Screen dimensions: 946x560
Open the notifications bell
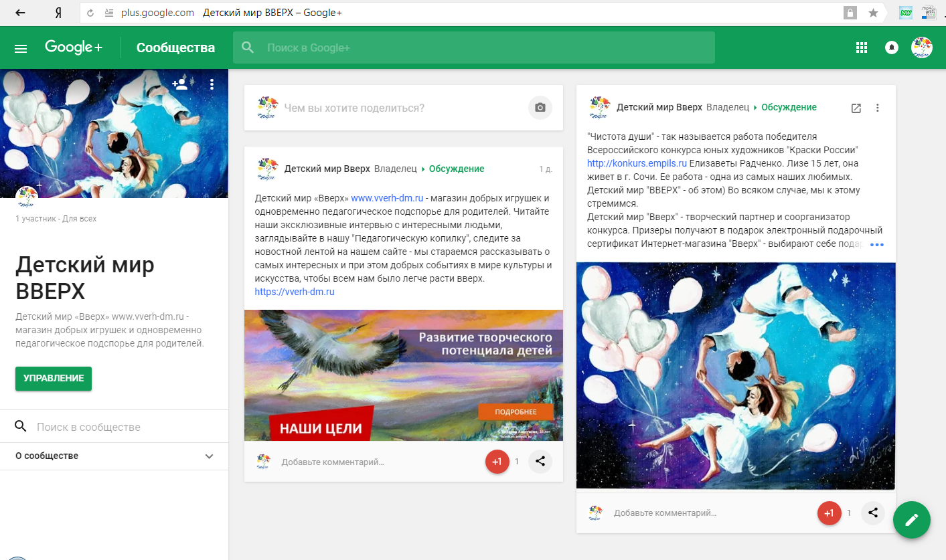pos(892,48)
